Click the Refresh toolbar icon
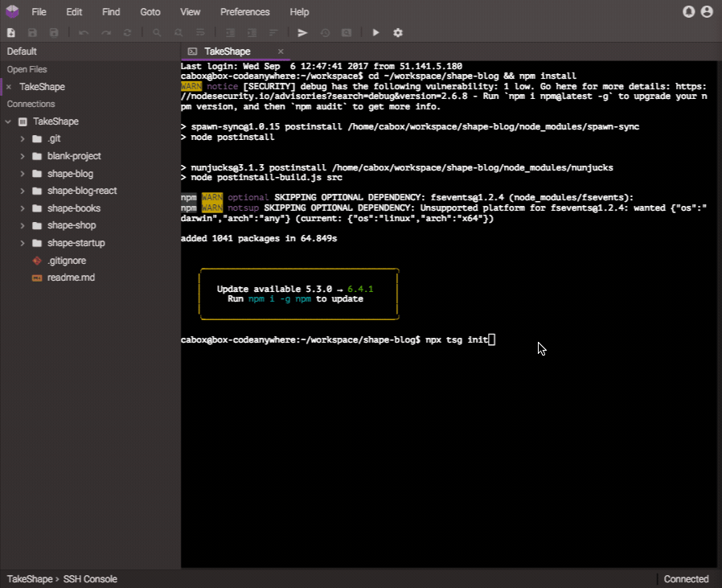The width and height of the screenshot is (722, 588). [x=128, y=33]
